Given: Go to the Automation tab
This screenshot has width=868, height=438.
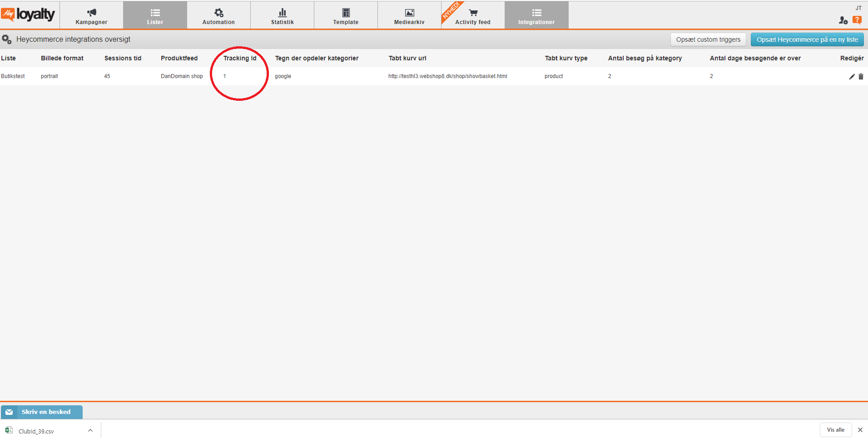Looking at the screenshot, I should tap(218, 16).
